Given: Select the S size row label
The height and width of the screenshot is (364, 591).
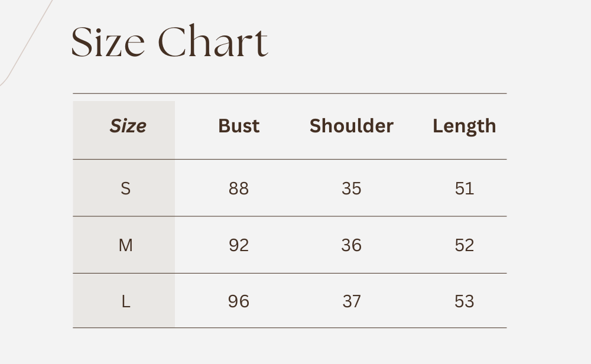Looking at the screenshot, I should click(125, 188).
